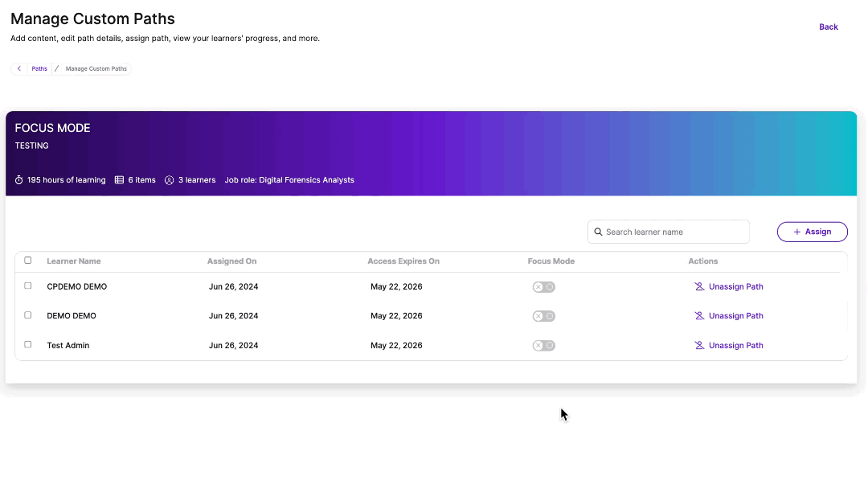Go Back using the top-right link
This screenshot has width=868, height=489.
(x=829, y=27)
